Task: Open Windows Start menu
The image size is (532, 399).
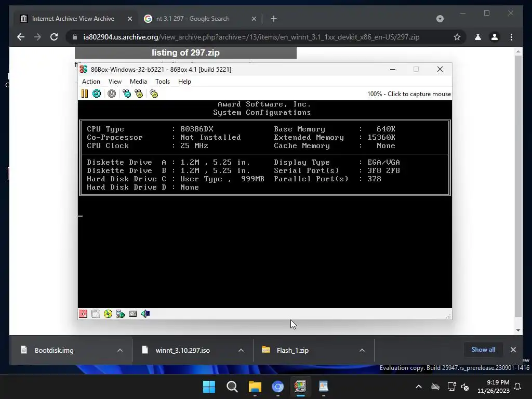Action: point(209,387)
